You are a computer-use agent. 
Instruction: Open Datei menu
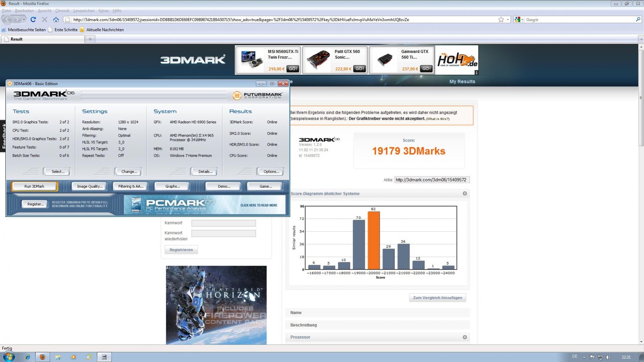6,11
